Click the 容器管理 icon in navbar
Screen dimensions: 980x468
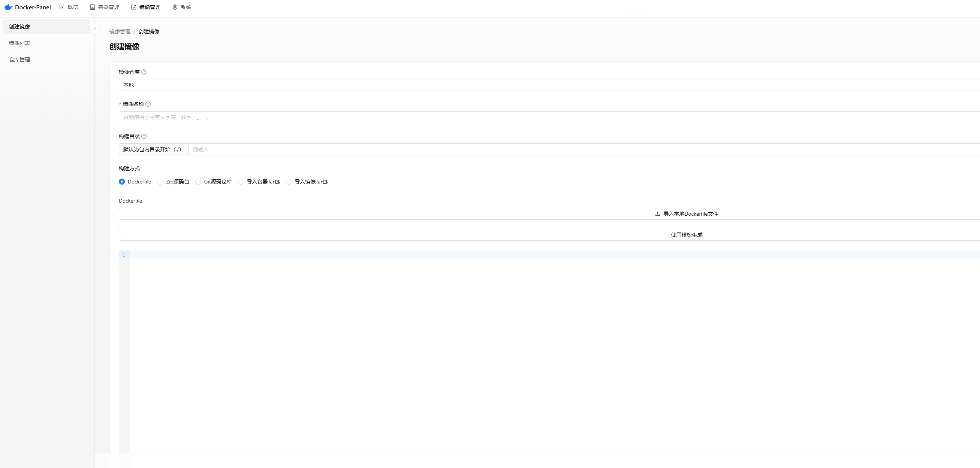(93, 7)
